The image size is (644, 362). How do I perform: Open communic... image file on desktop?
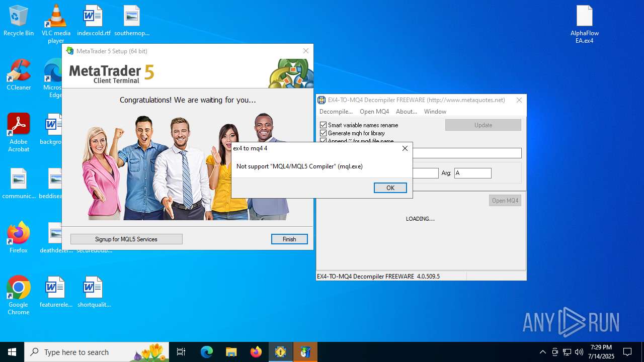pos(19,184)
